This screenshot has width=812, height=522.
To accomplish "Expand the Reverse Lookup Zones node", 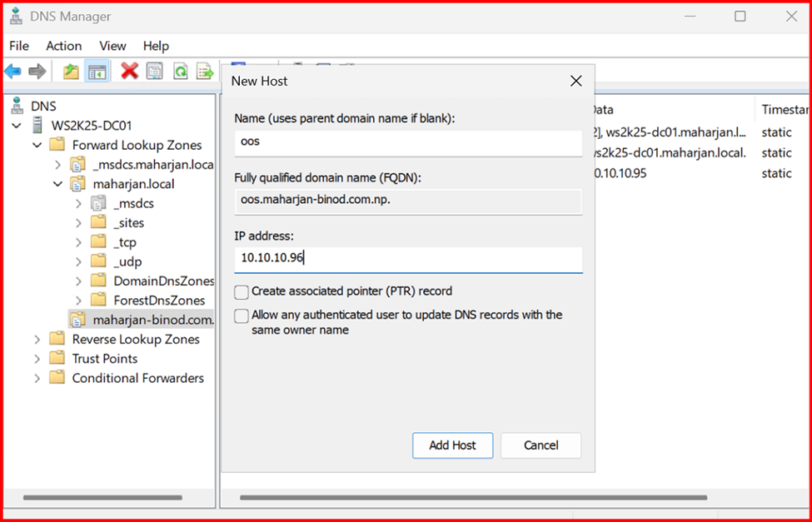I will click(x=37, y=340).
